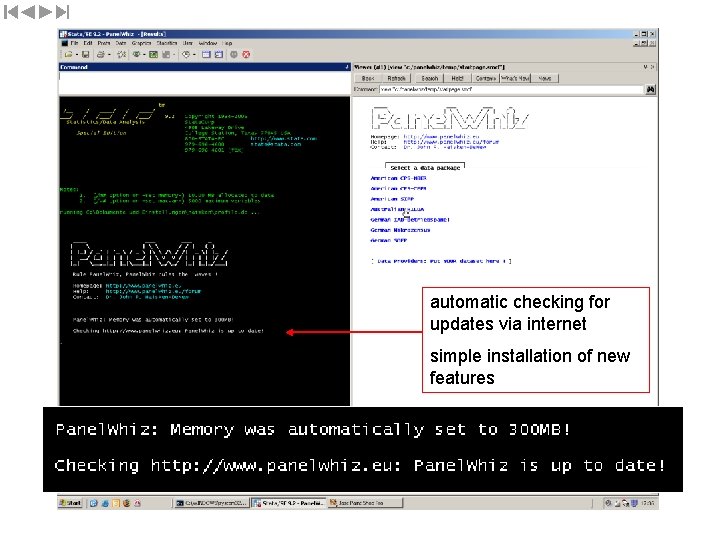
Task: Open the American CPS-NBER data package link
Action: pos(399,178)
